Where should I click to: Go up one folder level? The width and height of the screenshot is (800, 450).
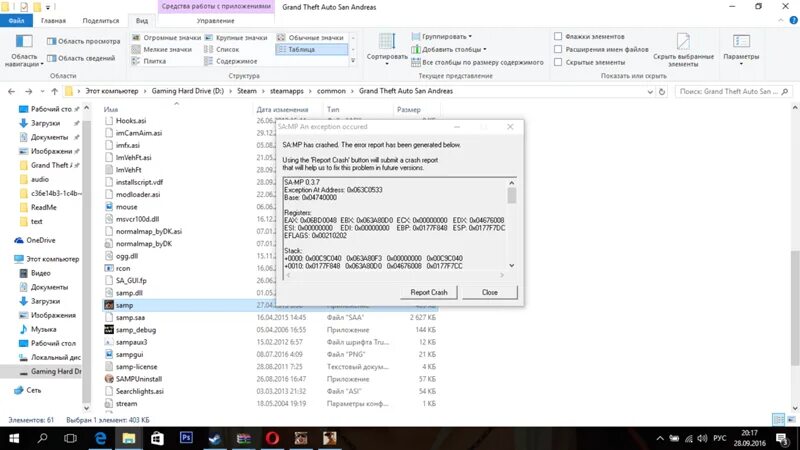(55, 91)
